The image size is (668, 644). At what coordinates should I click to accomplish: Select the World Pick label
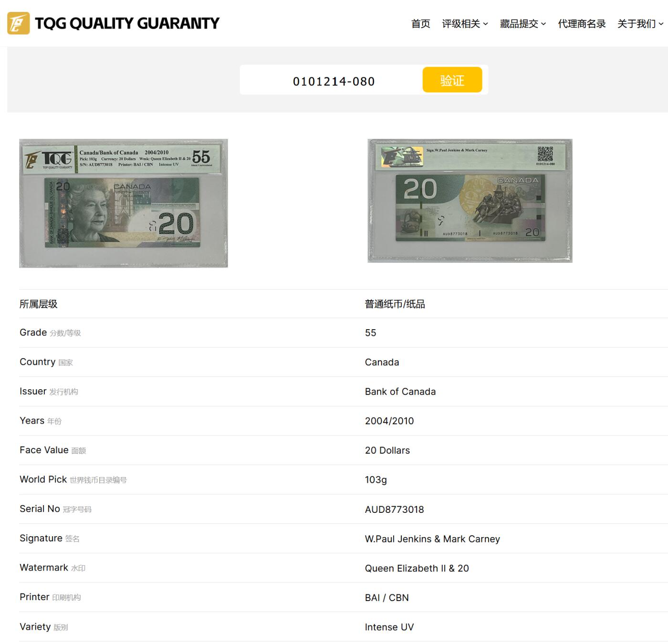[x=43, y=479]
